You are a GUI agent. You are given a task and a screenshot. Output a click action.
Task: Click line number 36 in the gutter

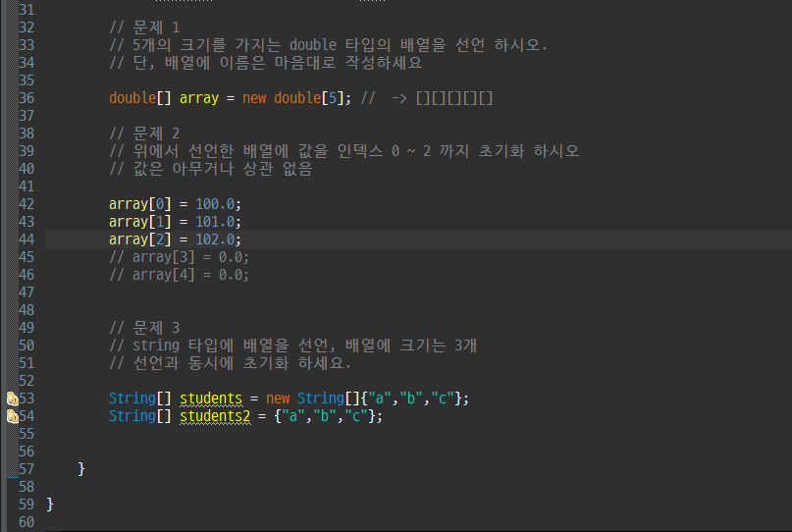pos(26,98)
